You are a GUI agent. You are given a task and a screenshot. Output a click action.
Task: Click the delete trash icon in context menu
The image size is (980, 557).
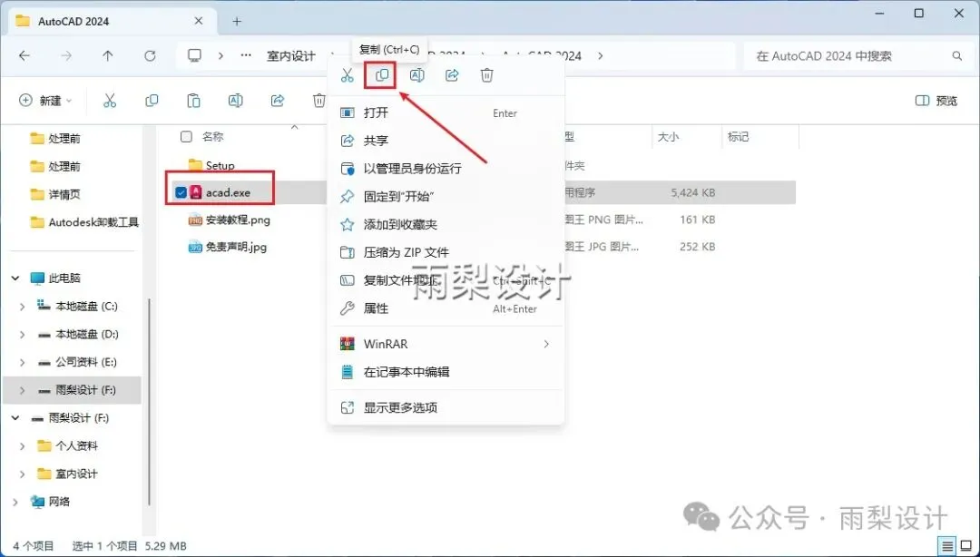[487, 75]
